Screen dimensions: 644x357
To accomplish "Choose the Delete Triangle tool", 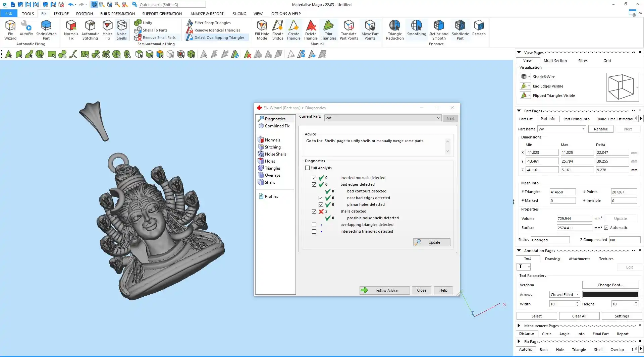I will [310, 30].
